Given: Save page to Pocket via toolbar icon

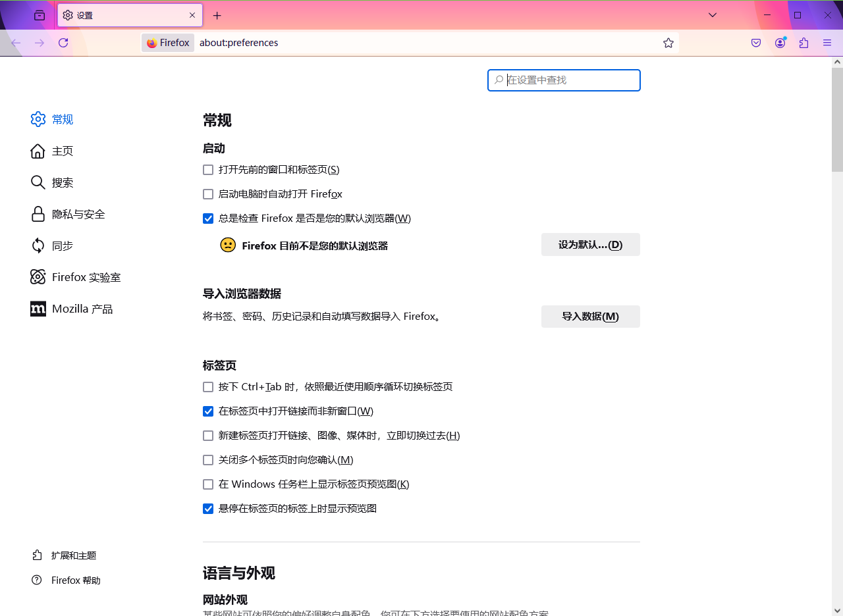Looking at the screenshot, I should pos(755,42).
